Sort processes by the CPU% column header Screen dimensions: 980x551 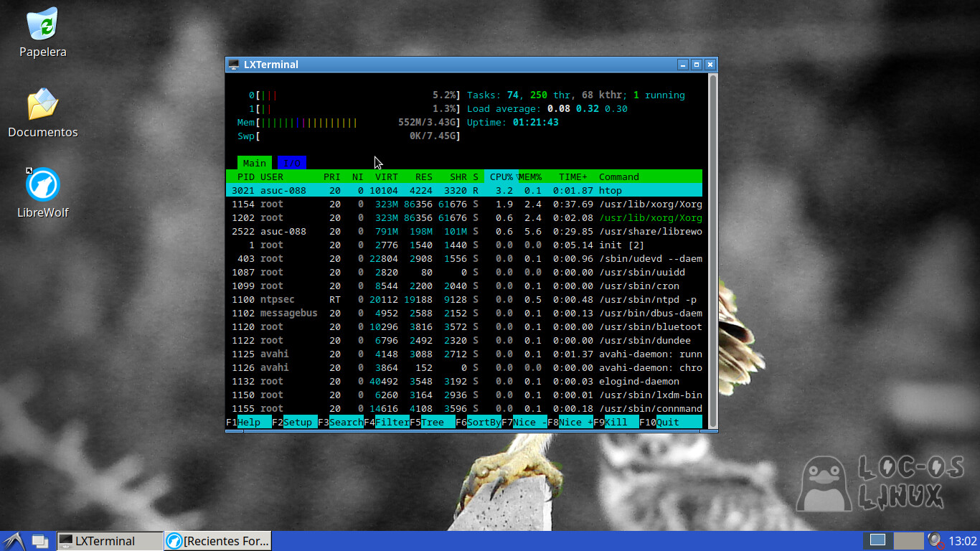pos(501,176)
